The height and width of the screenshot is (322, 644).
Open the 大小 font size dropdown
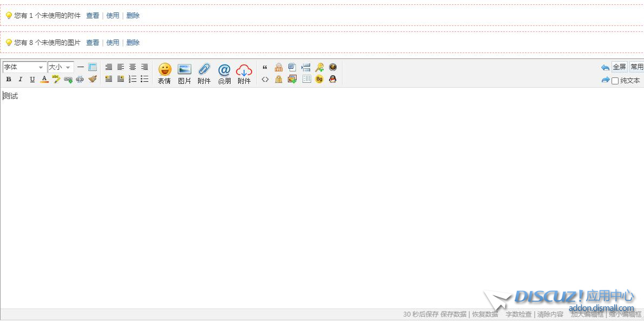[x=61, y=67]
